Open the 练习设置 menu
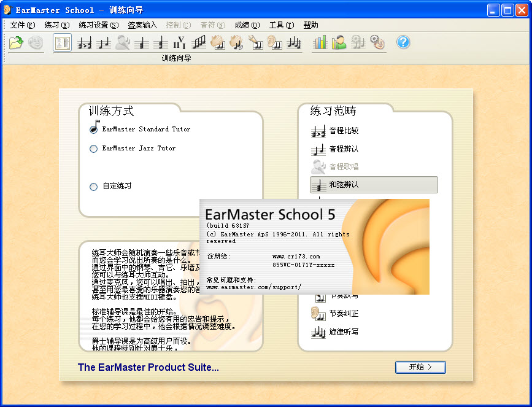532x407 pixels. [99, 25]
